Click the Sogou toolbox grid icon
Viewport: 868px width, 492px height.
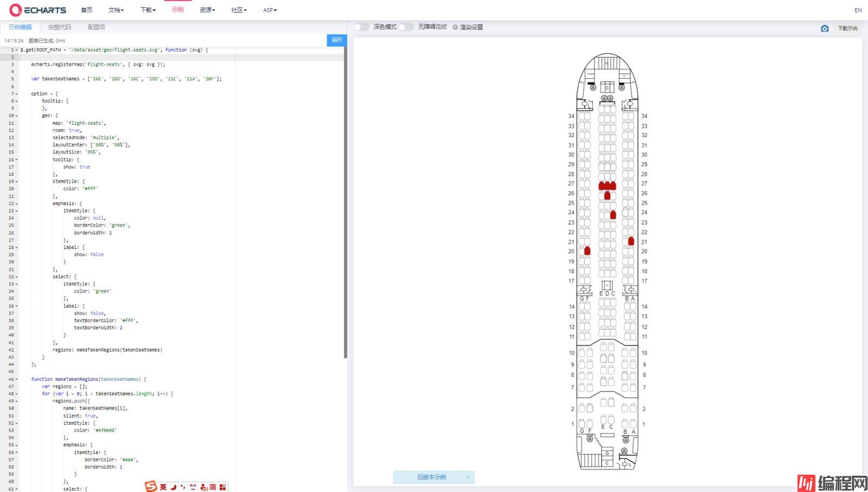[x=223, y=487]
